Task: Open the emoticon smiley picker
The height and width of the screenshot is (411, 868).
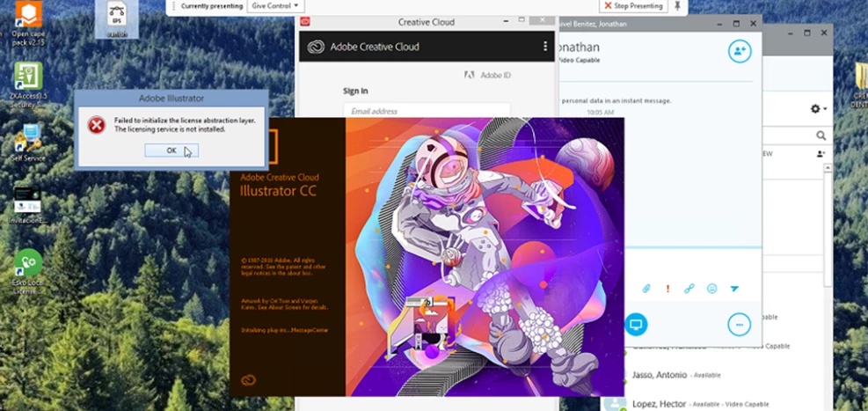Action: click(711, 289)
